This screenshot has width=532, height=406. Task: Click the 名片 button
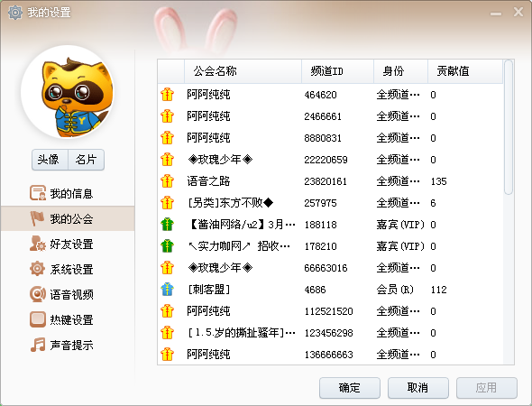click(x=87, y=160)
